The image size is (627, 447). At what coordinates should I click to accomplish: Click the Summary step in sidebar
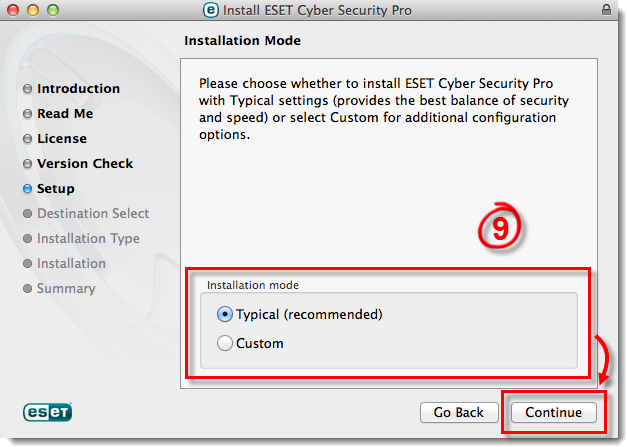point(66,289)
